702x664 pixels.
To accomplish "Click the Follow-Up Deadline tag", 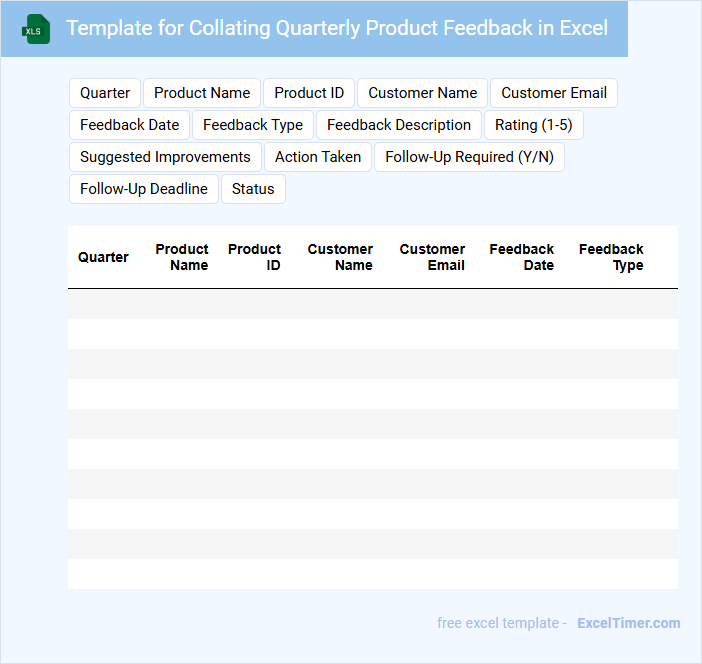I will pyautogui.click(x=144, y=189).
